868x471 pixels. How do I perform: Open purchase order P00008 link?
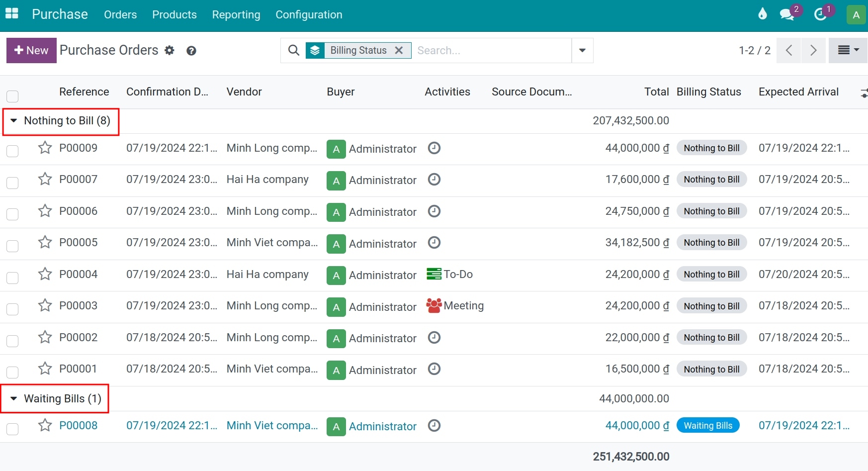[78, 425]
